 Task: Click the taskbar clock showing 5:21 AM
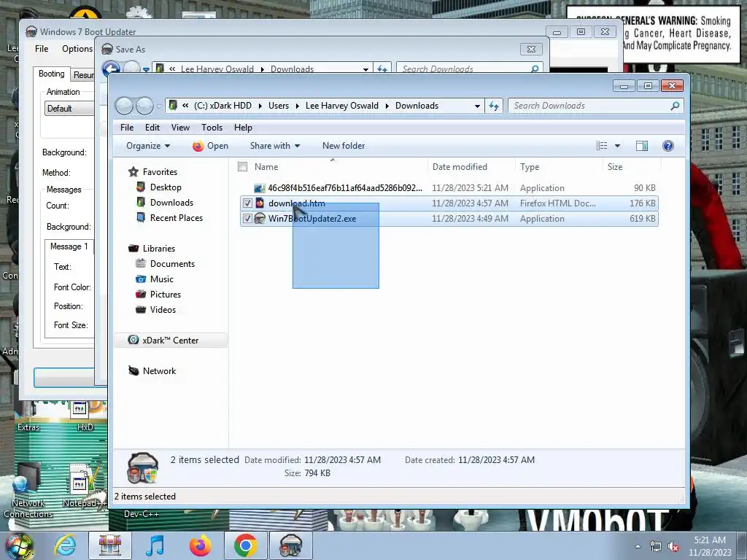[710, 546]
